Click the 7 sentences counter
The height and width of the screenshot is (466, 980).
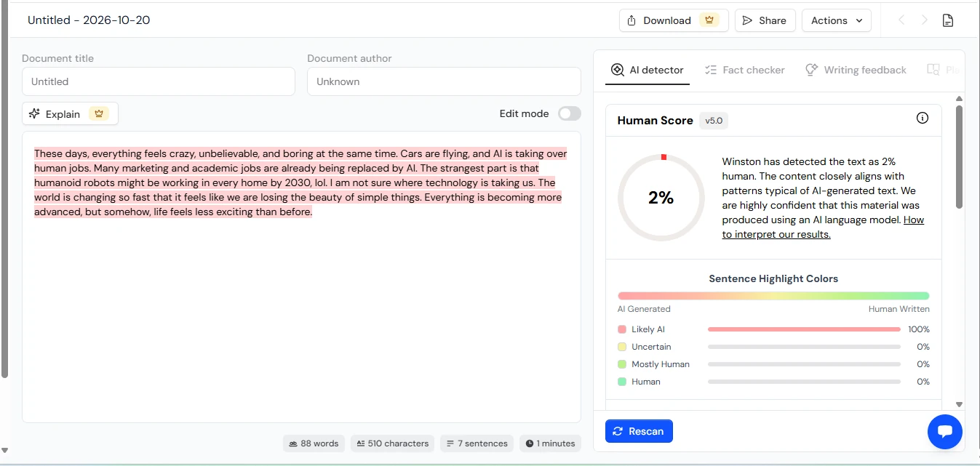[x=477, y=443]
